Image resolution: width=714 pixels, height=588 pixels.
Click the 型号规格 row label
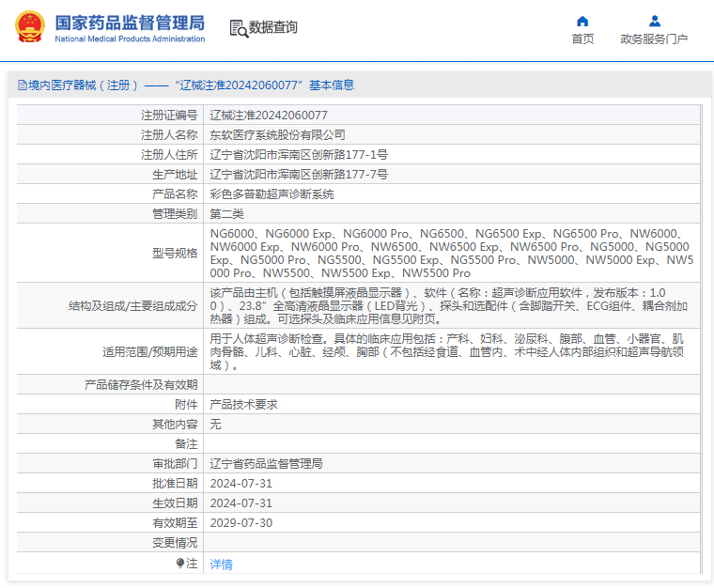click(x=174, y=254)
